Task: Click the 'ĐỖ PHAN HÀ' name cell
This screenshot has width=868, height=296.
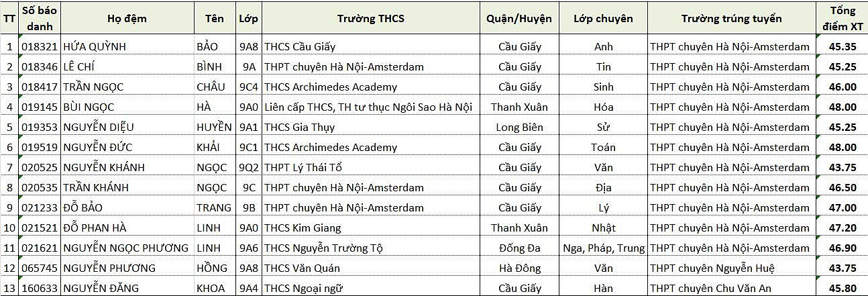Action: (127, 228)
